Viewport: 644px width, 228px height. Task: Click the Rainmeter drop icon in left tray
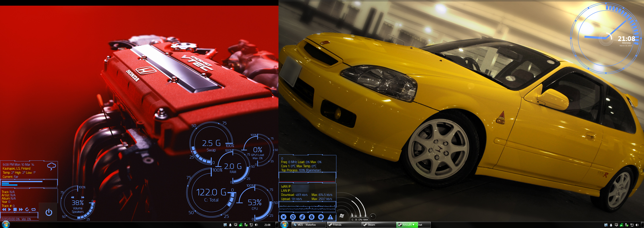click(x=230, y=225)
